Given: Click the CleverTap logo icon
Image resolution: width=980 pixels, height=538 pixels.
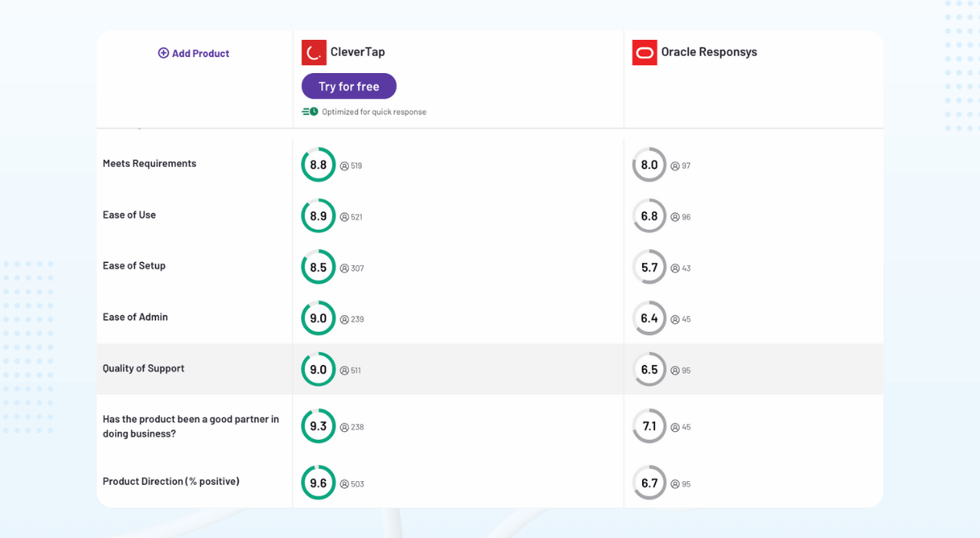Looking at the screenshot, I should [313, 52].
